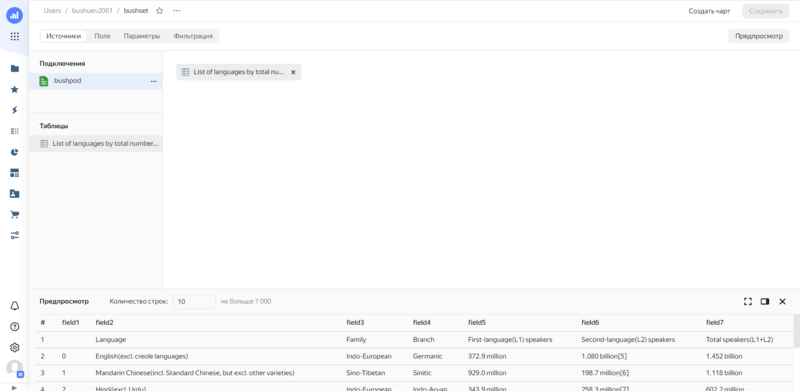Click the English(excl. creole languages) cell
The width and height of the screenshot is (800, 391).
click(142, 356)
